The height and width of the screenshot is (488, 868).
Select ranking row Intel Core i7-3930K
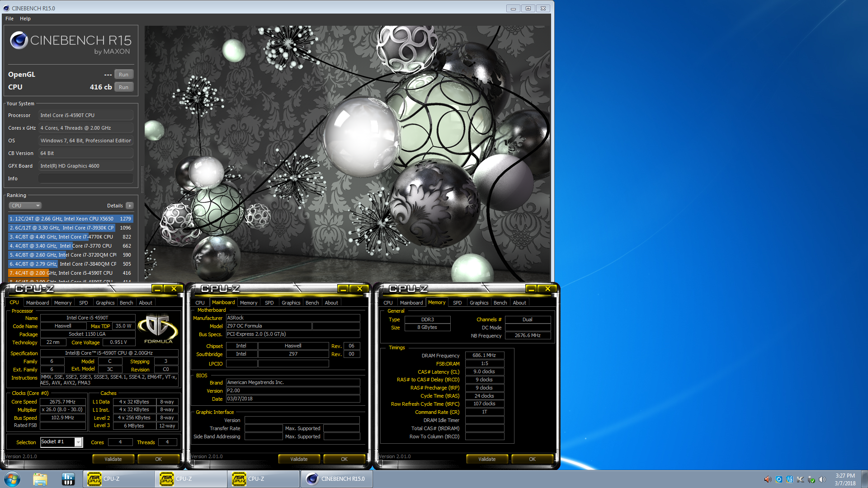click(71, 228)
